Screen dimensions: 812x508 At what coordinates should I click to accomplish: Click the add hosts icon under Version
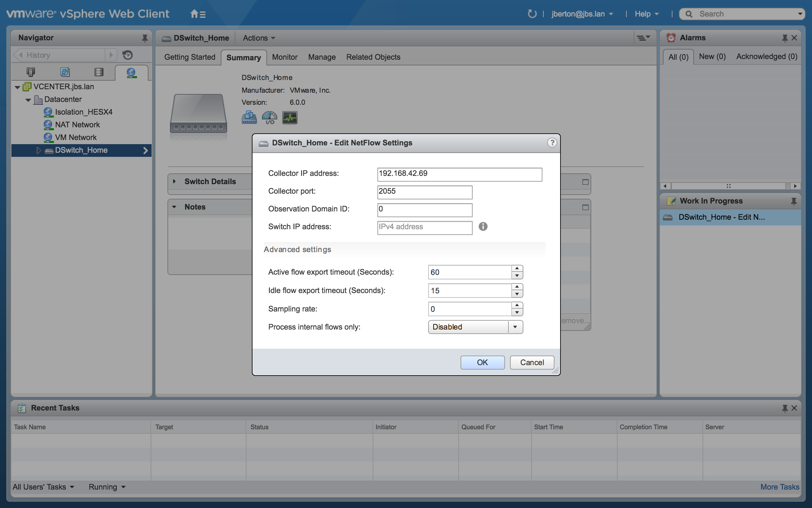(249, 117)
